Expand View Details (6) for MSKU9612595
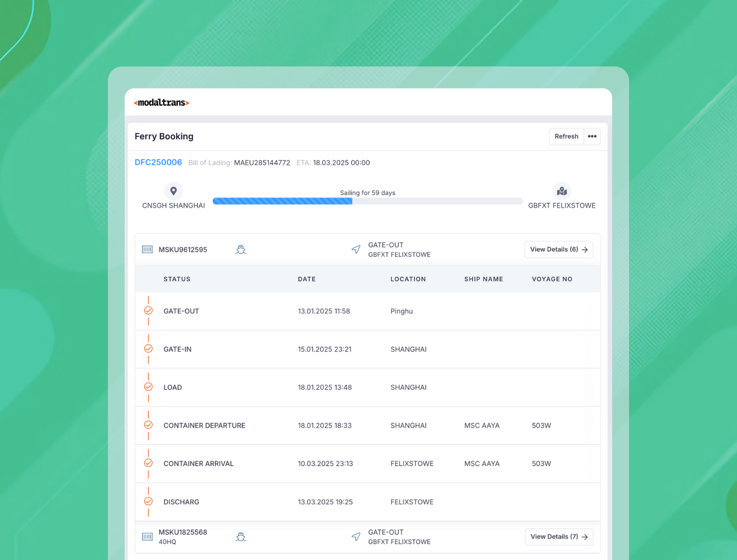The width and height of the screenshot is (737, 560). 559,250
